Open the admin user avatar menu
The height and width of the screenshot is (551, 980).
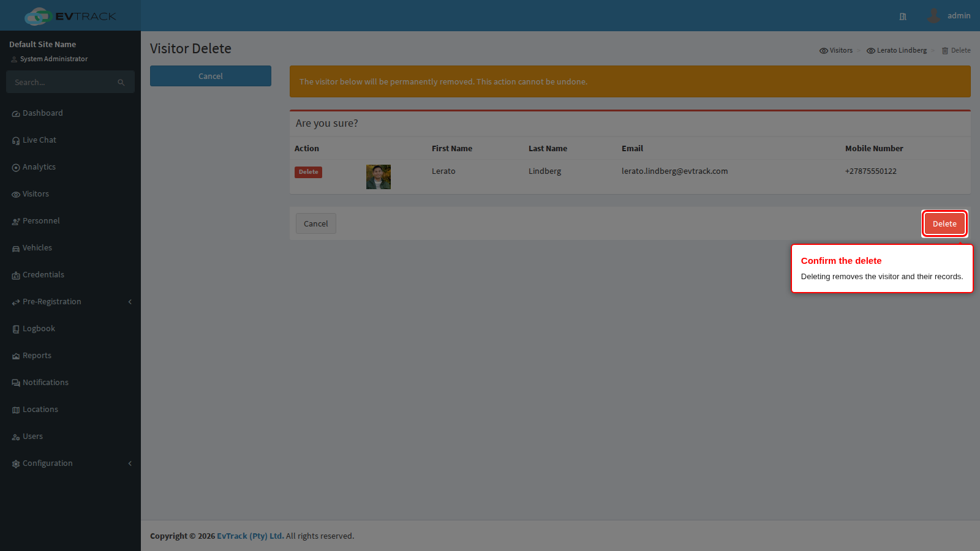click(933, 16)
